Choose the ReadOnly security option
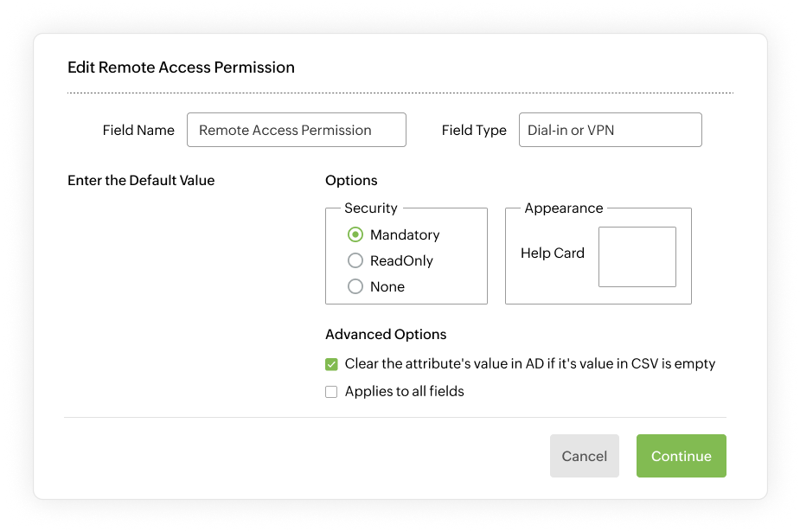This screenshot has height=532, width=800. 355,260
